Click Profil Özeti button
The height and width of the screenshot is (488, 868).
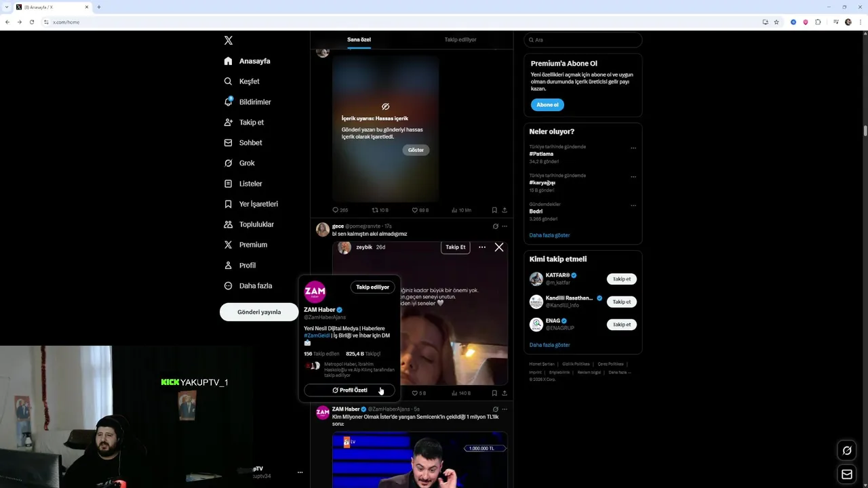349,390
